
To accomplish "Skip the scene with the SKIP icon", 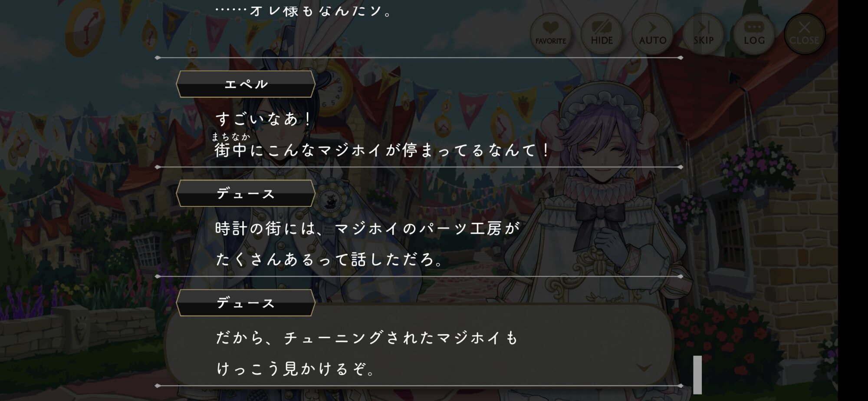I will click(x=703, y=34).
